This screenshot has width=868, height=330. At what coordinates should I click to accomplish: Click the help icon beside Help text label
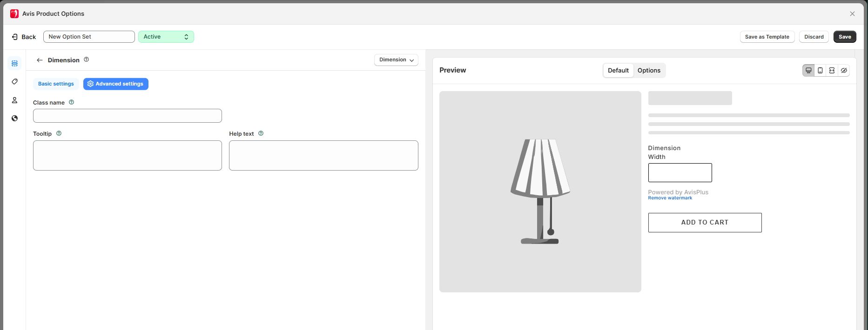(x=261, y=133)
